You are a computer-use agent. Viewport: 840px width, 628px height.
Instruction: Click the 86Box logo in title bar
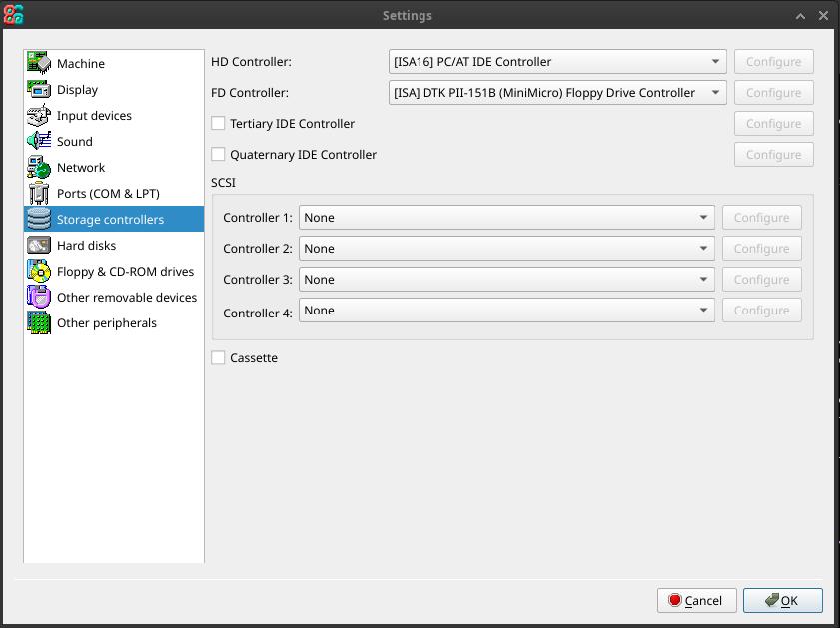click(x=13, y=15)
